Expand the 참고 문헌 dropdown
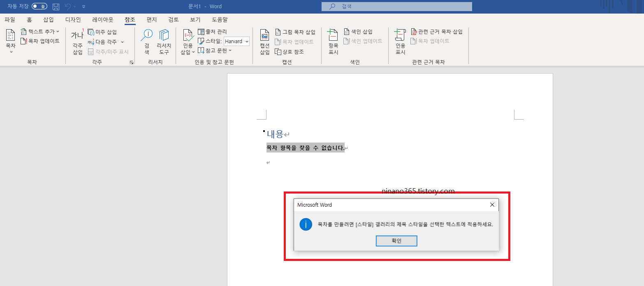The height and width of the screenshot is (286, 644). click(215, 51)
